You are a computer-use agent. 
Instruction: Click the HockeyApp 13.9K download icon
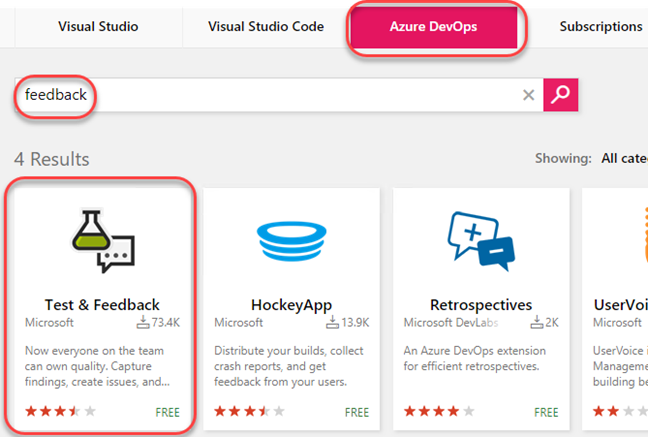332,322
